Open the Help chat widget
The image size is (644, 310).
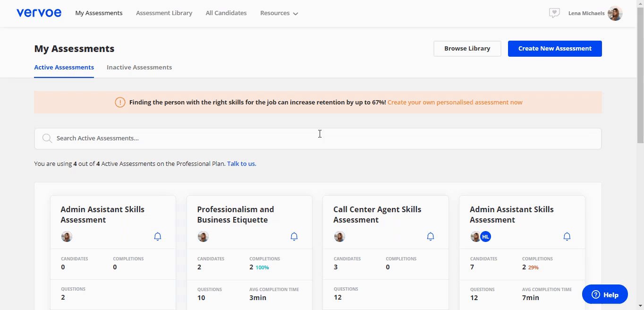pos(605,294)
